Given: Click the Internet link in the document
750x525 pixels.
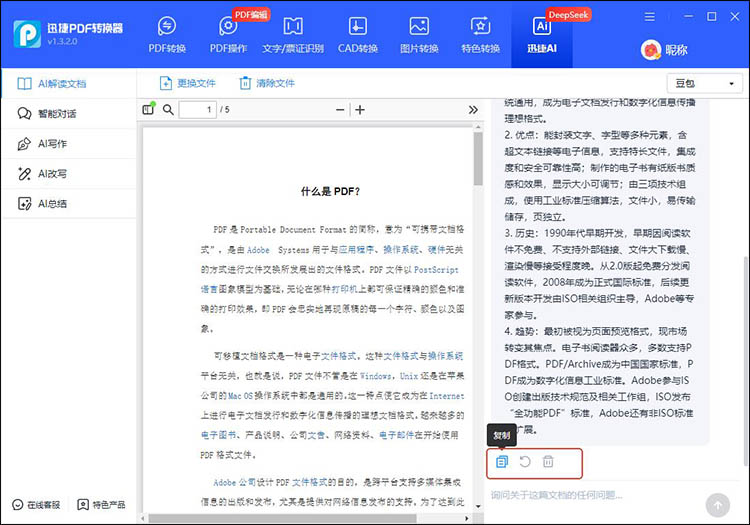Looking at the screenshot, I should click(447, 396).
